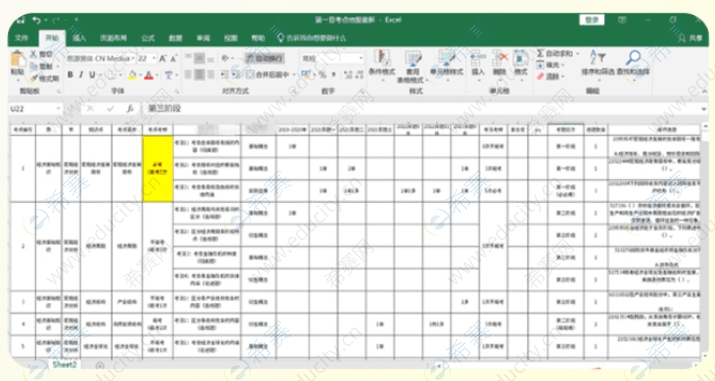Click the Name Box showing U22
This screenshot has width=715, height=381.
36,109
